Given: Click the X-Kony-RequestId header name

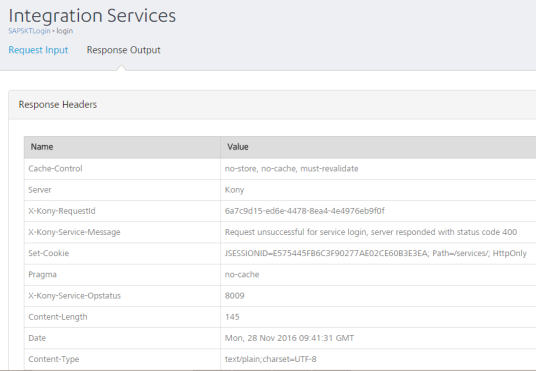Looking at the screenshot, I should pos(62,211).
